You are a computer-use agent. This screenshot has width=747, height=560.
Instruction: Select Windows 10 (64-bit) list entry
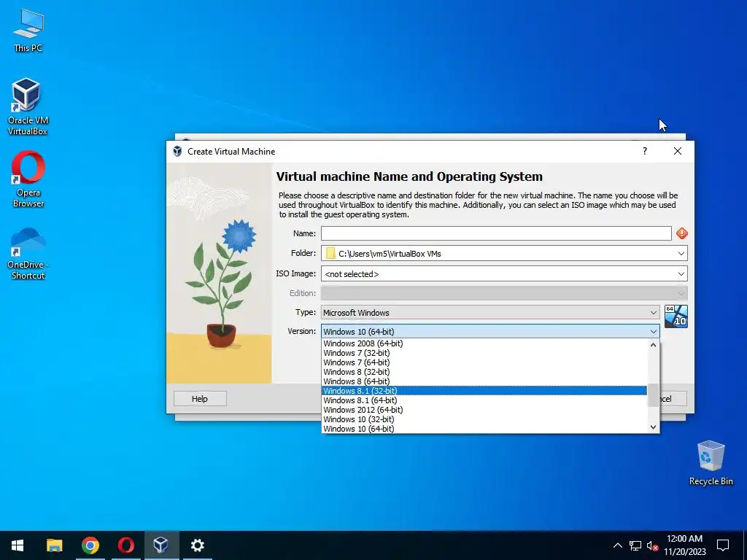484,429
